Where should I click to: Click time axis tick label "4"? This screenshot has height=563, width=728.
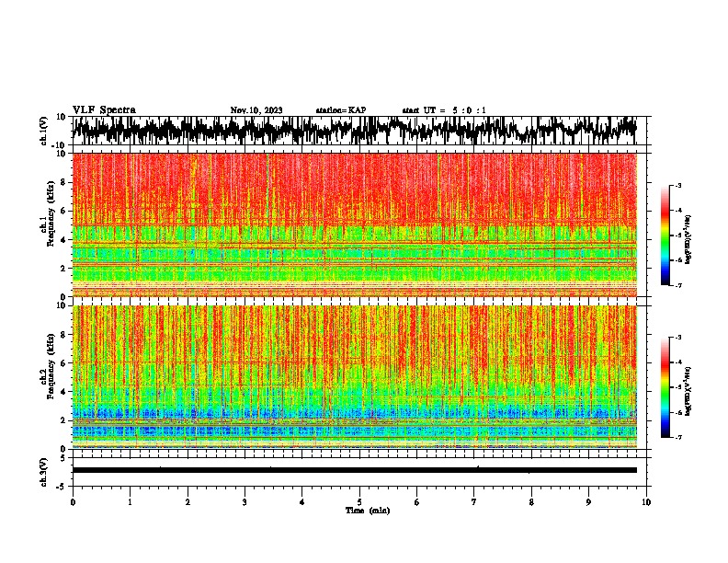(x=302, y=502)
